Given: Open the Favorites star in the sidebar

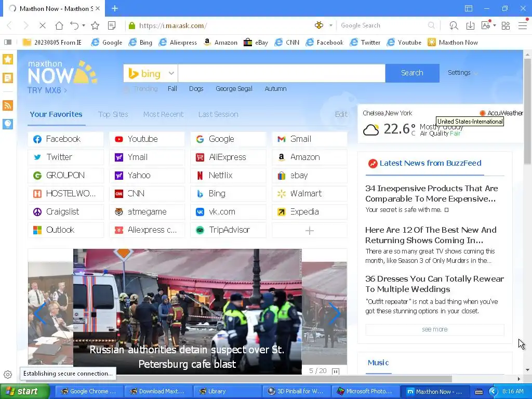Looking at the screenshot, I should coord(8,59).
